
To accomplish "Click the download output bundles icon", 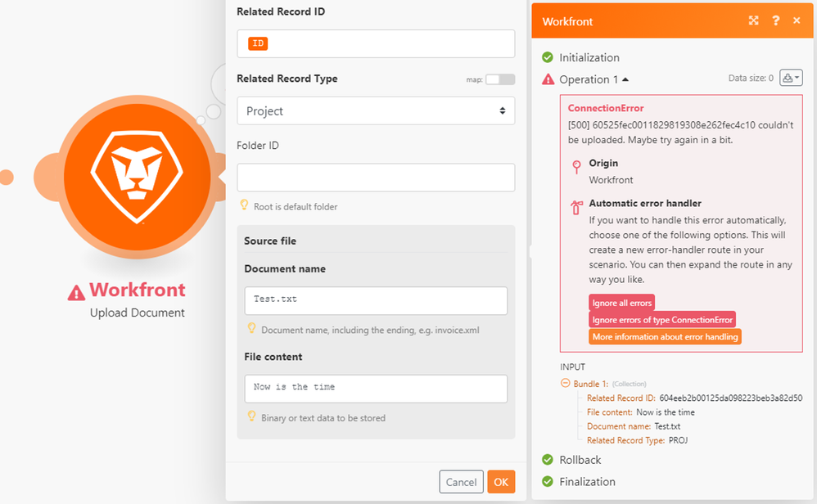I will 791,79.
